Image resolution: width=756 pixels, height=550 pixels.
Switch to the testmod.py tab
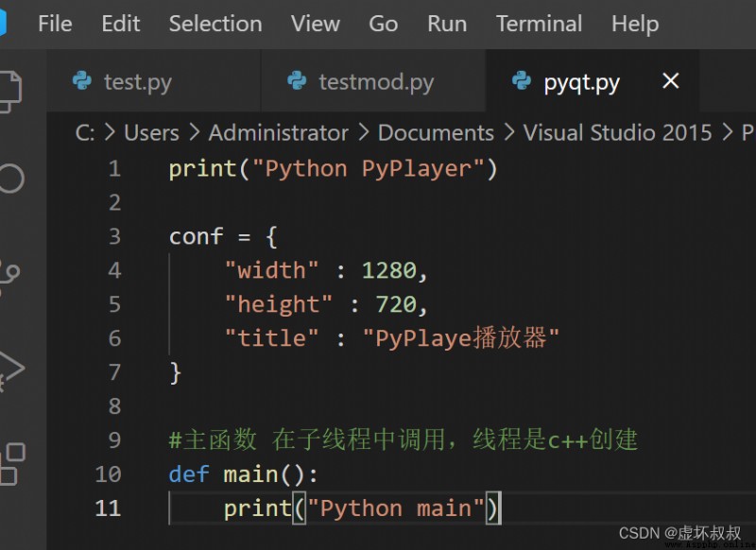pyautogui.click(x=372, y=81)
